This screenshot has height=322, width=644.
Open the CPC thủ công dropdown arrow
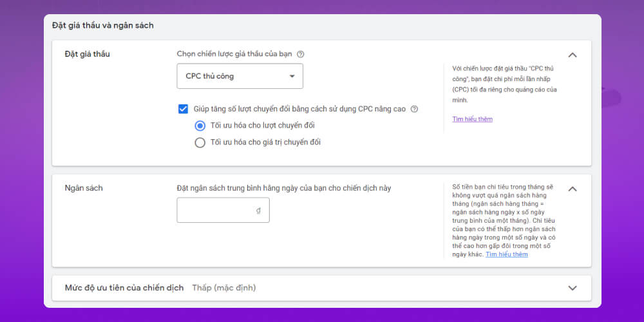tap(292, 76)
